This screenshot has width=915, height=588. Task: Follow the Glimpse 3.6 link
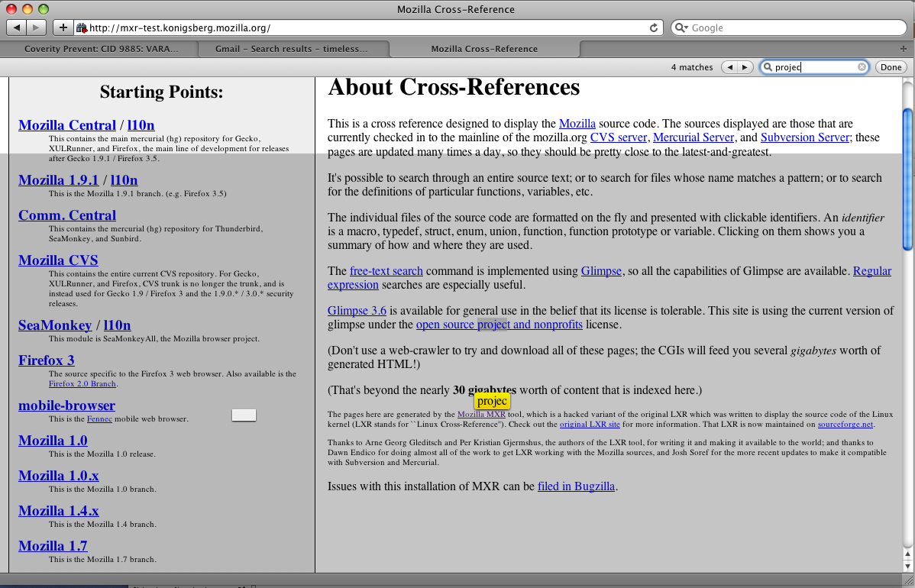pos(357,310)
